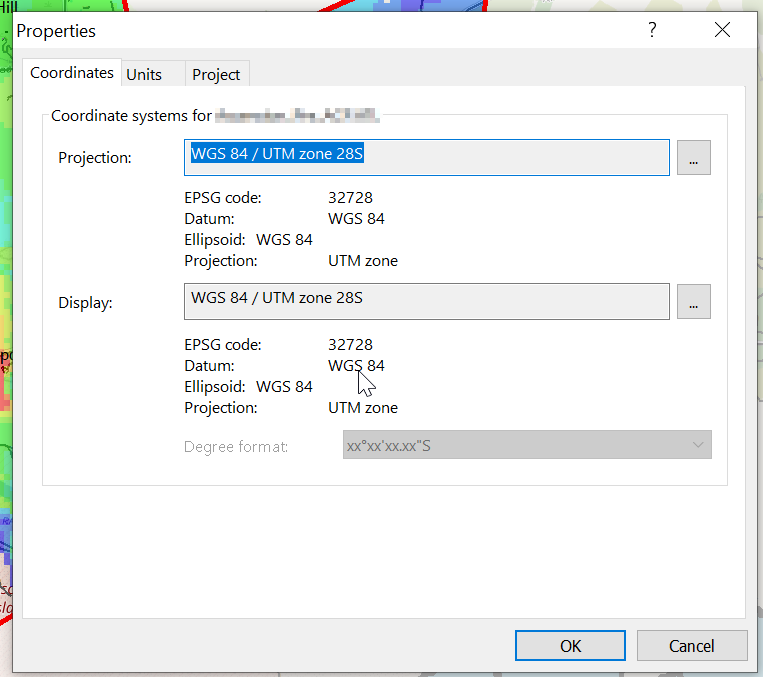Open the browse button beside Projection field

tap(693, 157)
